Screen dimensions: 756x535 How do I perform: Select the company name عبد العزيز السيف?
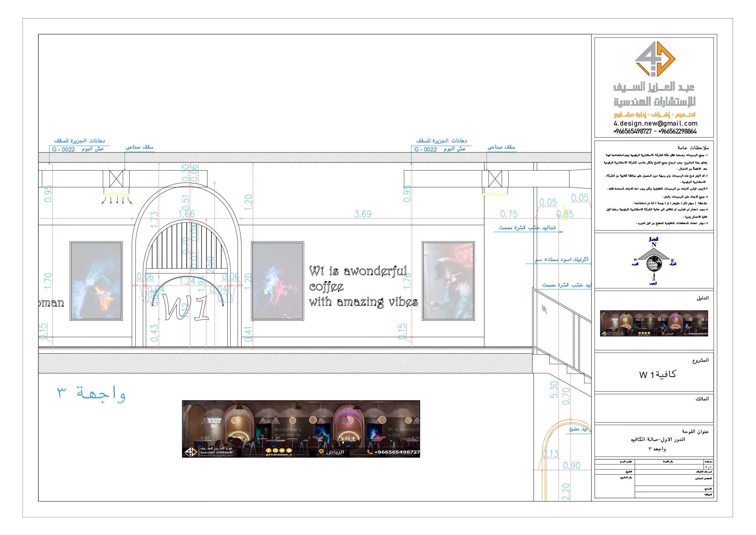(654, 87)
